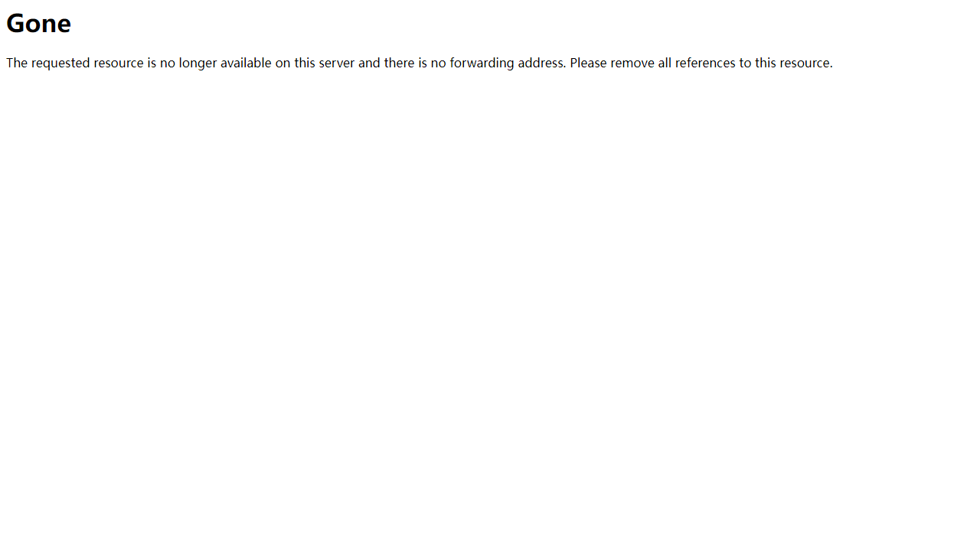980x551 pixels.
Task: Click the word "there"
Action: [400, 63]
